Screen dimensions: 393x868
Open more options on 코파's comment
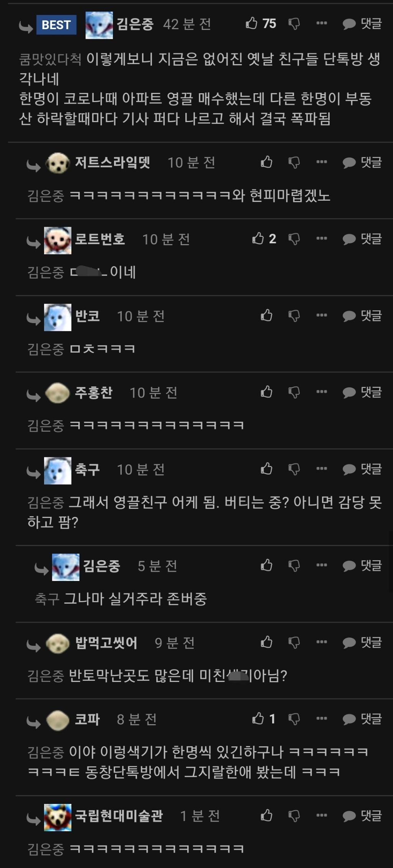click(x=322, y=718)
